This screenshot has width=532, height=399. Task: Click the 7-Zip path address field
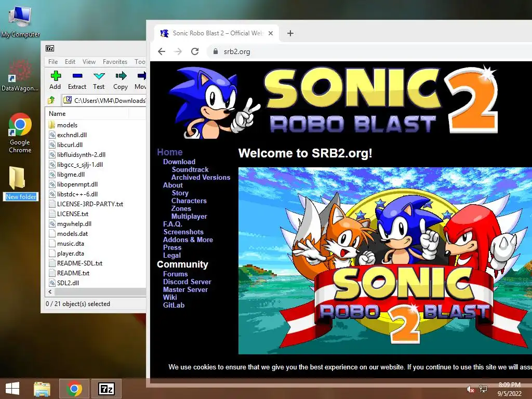104,100
